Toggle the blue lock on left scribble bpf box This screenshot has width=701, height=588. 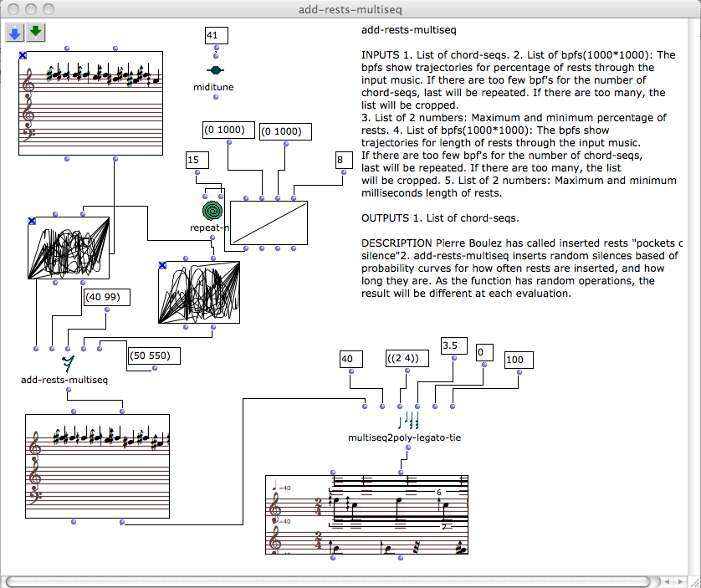(x=32, y=221)
